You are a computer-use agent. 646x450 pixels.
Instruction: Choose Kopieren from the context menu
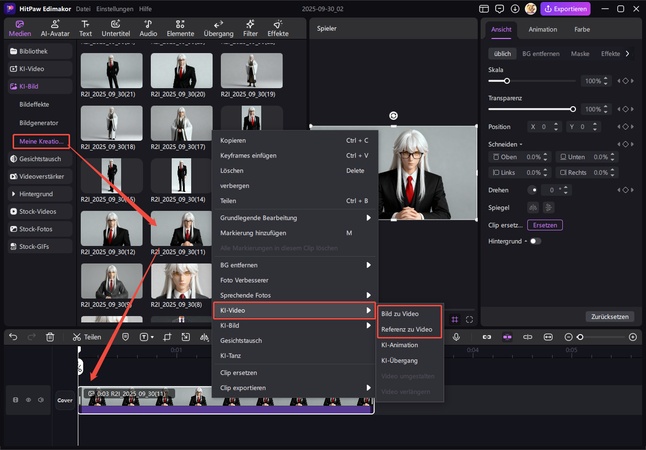tap(295, 141)
